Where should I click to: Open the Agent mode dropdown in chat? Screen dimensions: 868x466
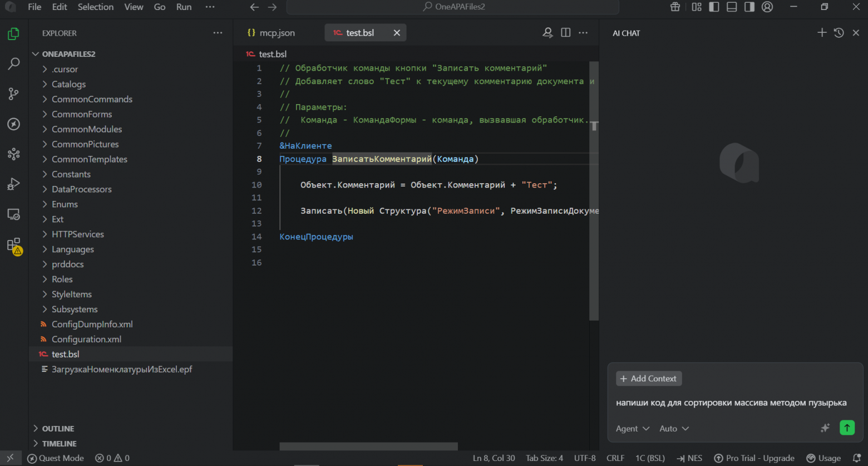(x=632, y=429)
